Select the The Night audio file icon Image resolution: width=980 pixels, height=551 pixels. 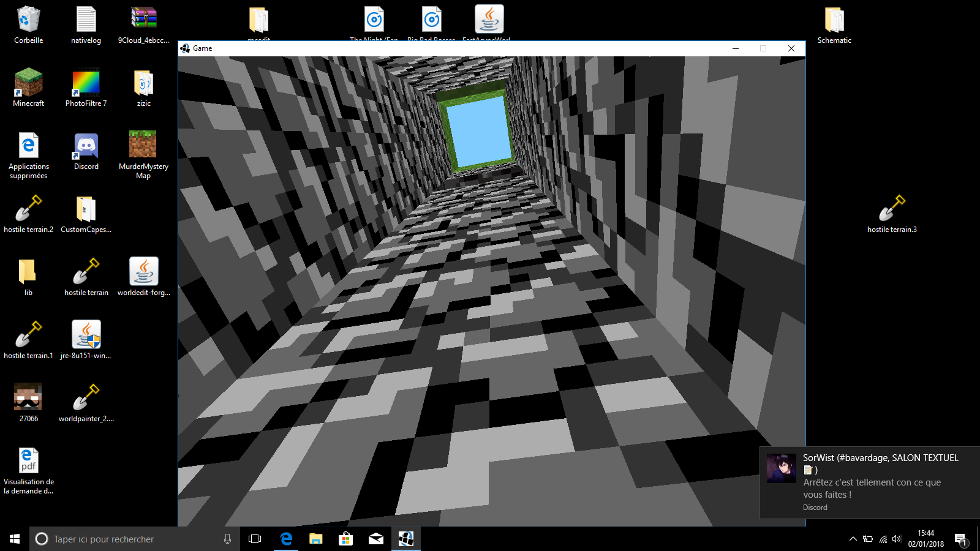click(374, 20)
